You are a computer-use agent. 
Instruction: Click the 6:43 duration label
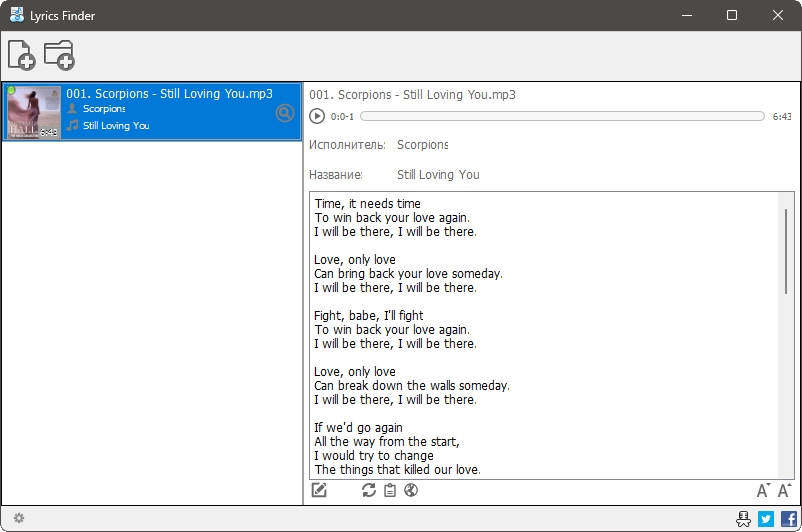tap(782, 117)
